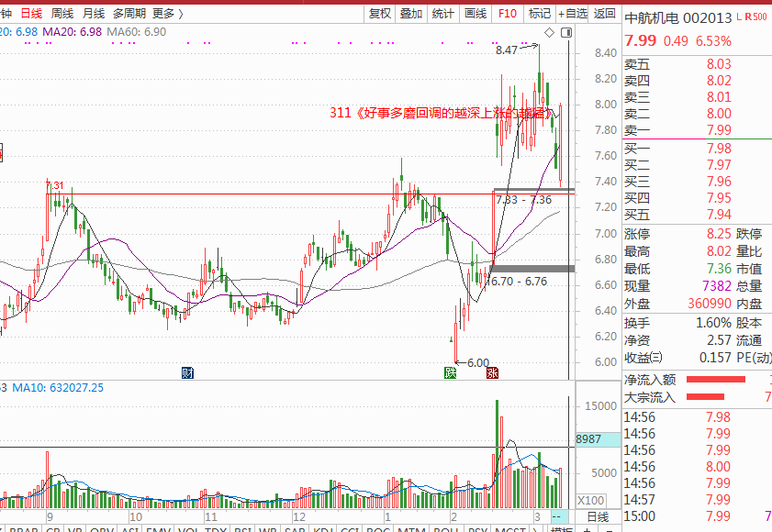Click the 最低 7.36 value

[719, 268]
